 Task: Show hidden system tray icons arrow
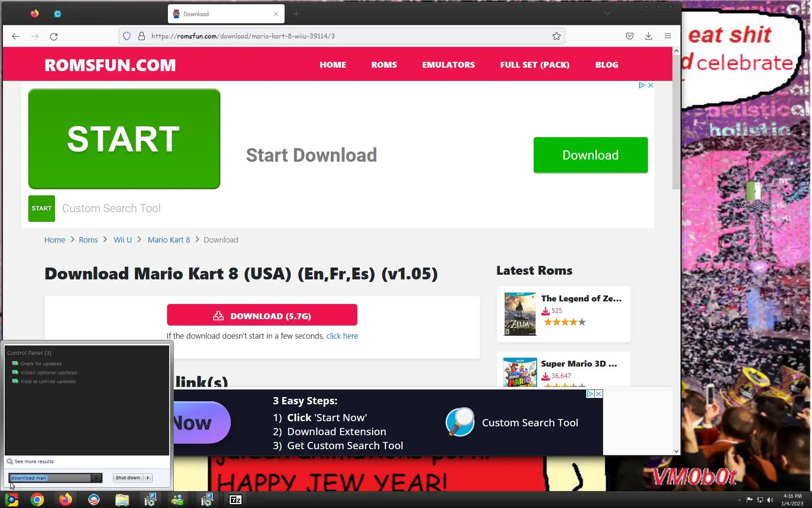tap(739, 500)
